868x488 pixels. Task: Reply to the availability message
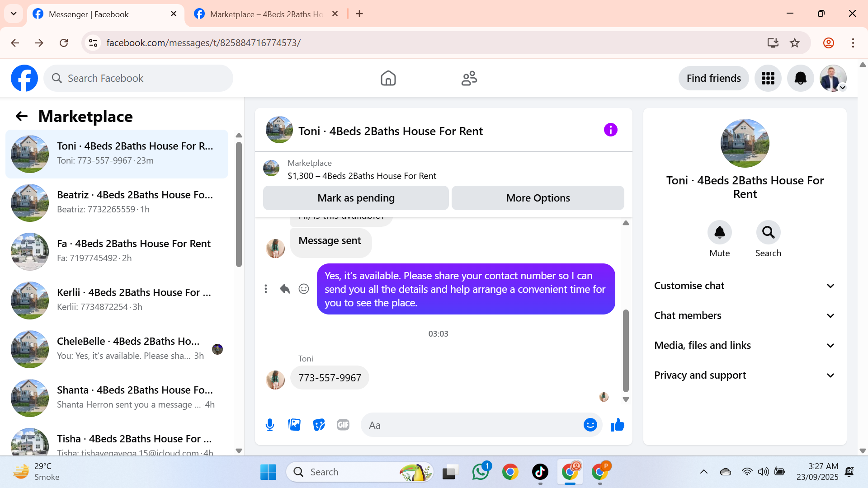coord(285,289)
